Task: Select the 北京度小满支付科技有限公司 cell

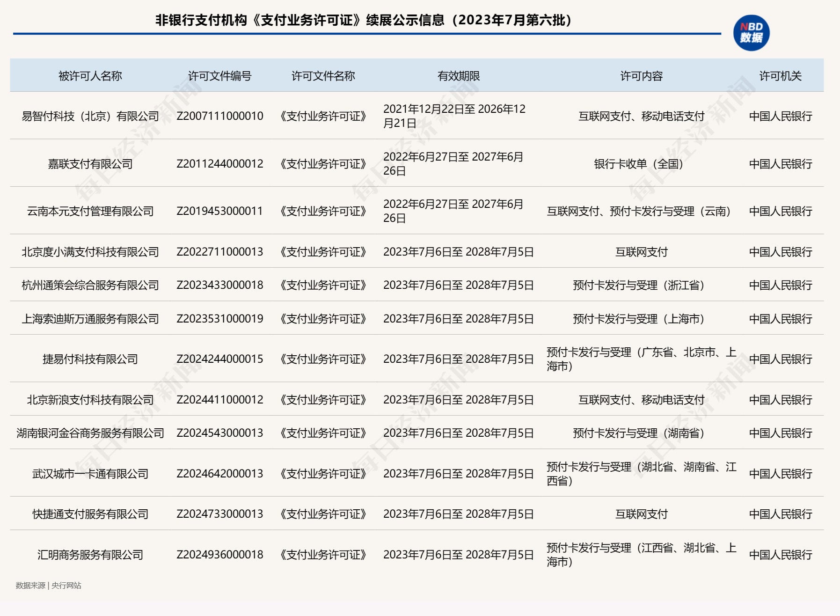Action: (90, 252)
